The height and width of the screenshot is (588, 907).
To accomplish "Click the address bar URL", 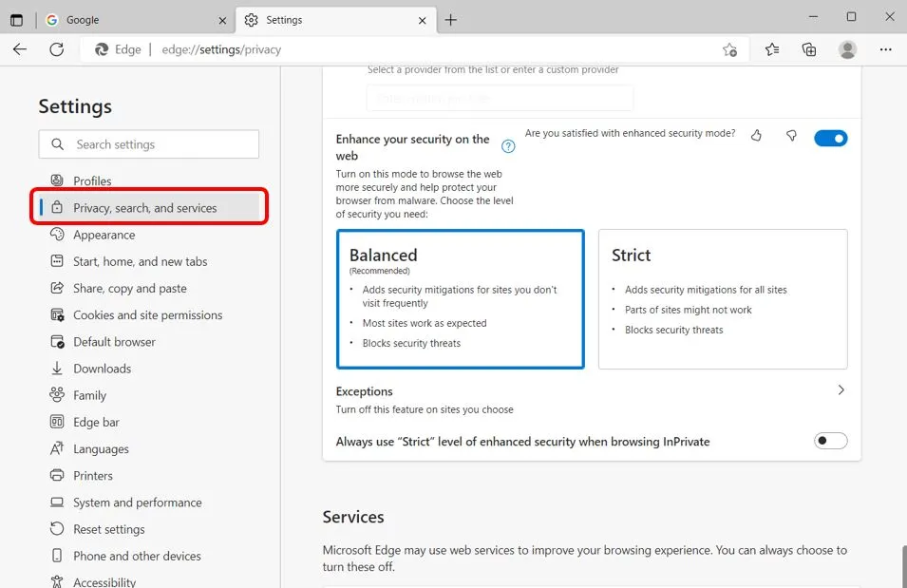I will point(221,49).
